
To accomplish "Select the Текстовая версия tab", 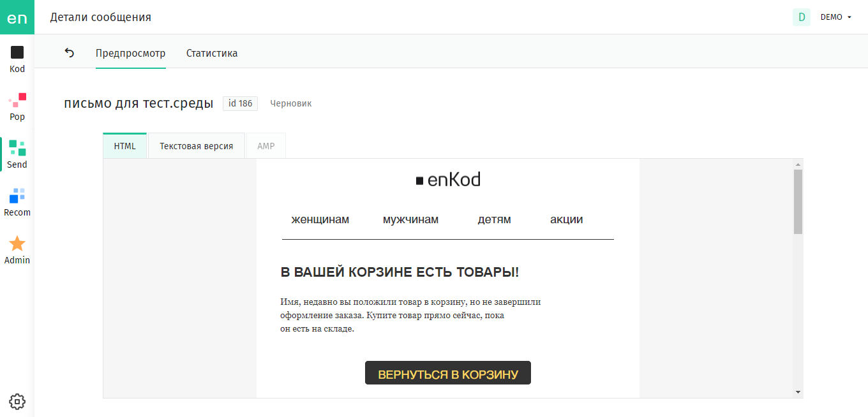I will [x=197, y=146].
